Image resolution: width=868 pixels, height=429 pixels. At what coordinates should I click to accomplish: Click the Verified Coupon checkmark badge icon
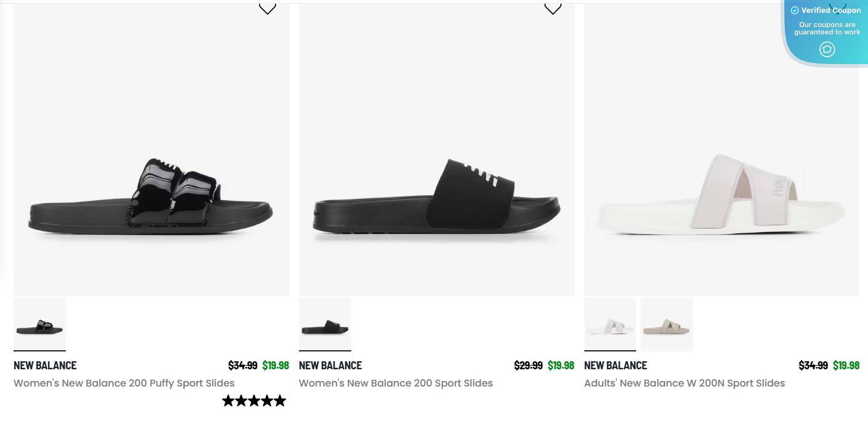point(794,10)
